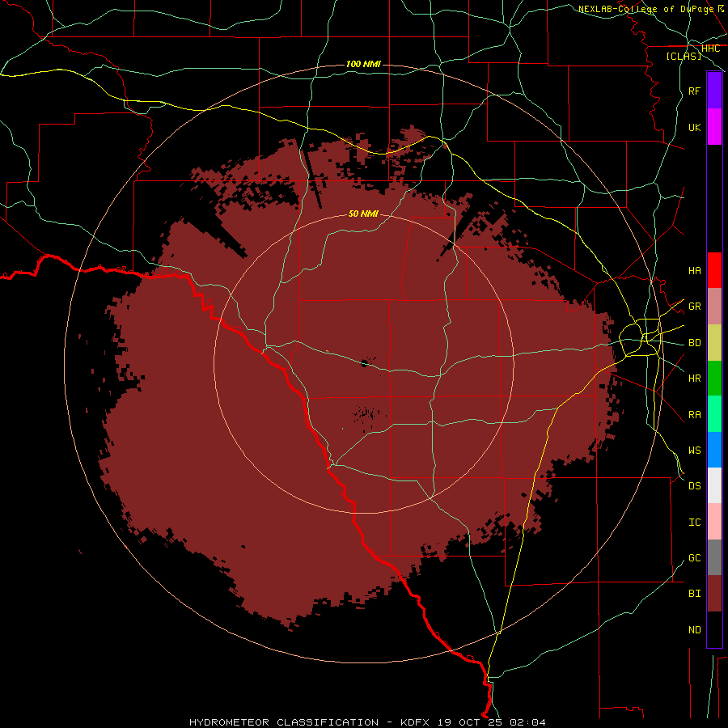The width and height of the screenshot is (728, 728).
Task: Click the brown BI legend swatch
Action: point(714,594)
